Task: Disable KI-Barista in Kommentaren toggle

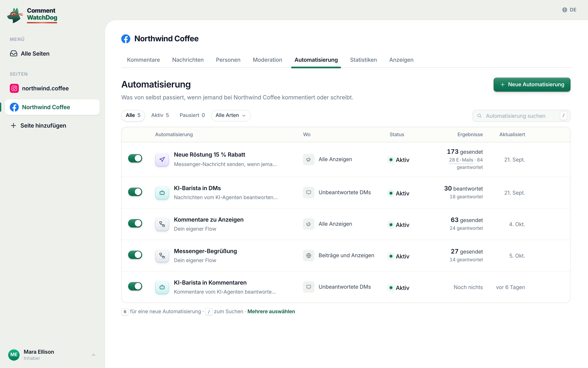Action: pos(135,286)
